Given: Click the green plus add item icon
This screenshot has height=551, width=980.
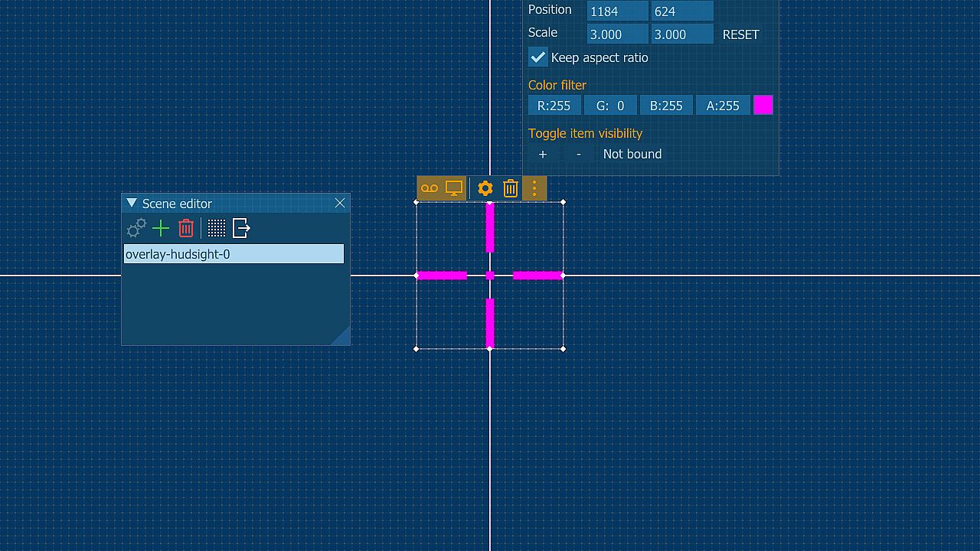Looking at the screenshot, I should click(x=161, y=228).
